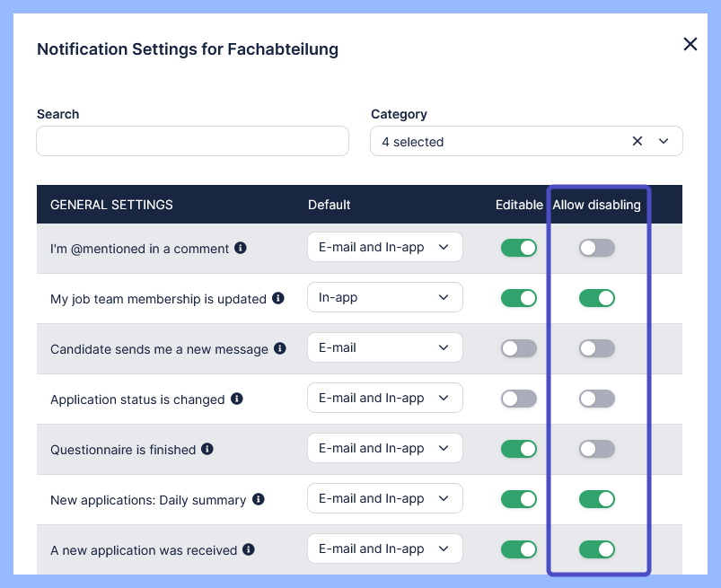Click info icon for 'A new application was received'
The height and width of the screenshot is (588, 721).
(x=249, y=549)
